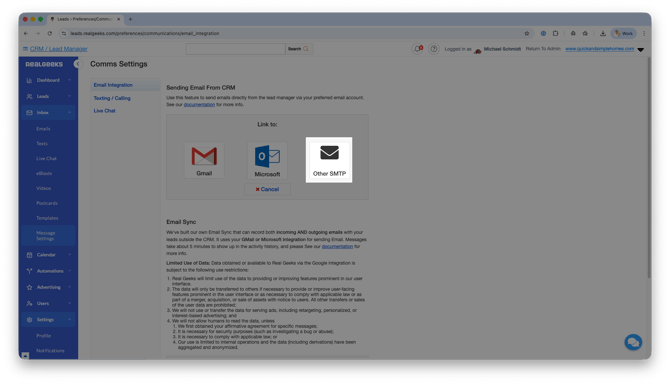Image resolution: width=670 pixels, height=384 pixels.
Task: Open the chat support bubble
Action: tap(633, 343)
